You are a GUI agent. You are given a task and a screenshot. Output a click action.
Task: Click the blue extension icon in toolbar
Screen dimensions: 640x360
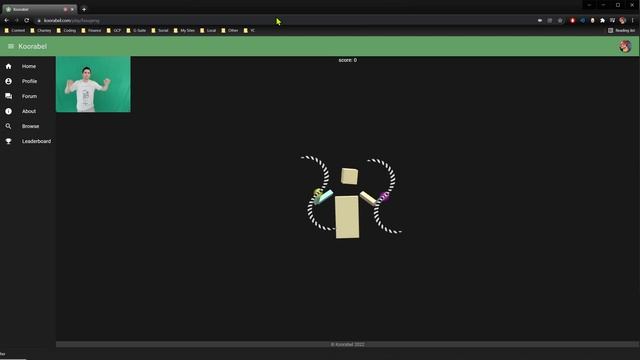[x=582, y=20]
